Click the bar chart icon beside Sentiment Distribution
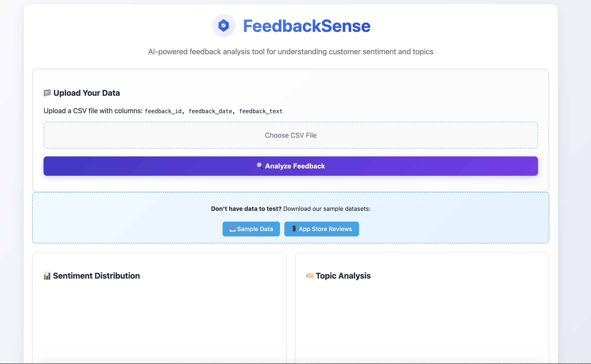 (x=47, y=276)
